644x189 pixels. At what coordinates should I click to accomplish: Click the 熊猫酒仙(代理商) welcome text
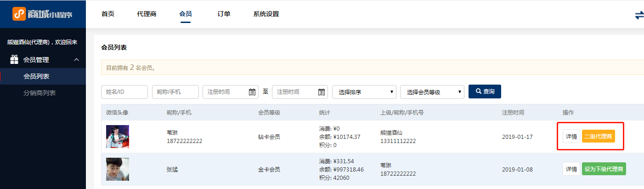pos(42,42)
